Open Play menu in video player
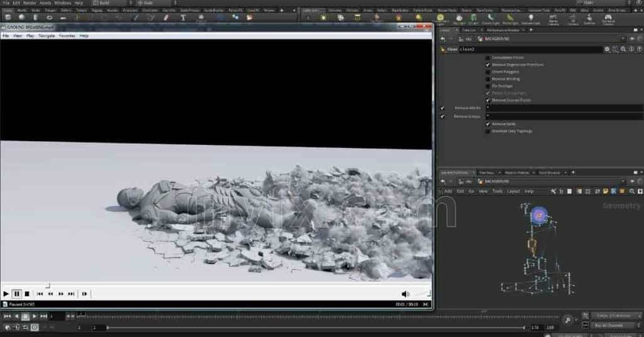 click(30, 36)
